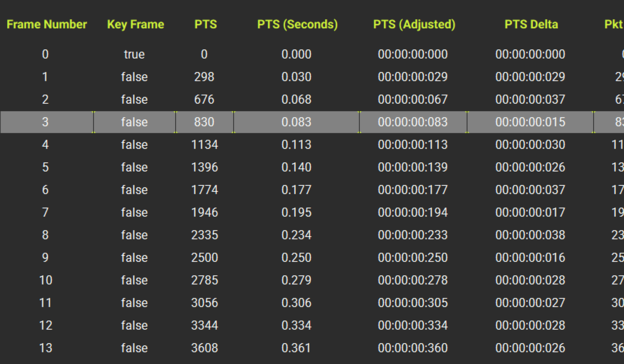Click highlighted cell 00:00:00:083

click(413, 122)
